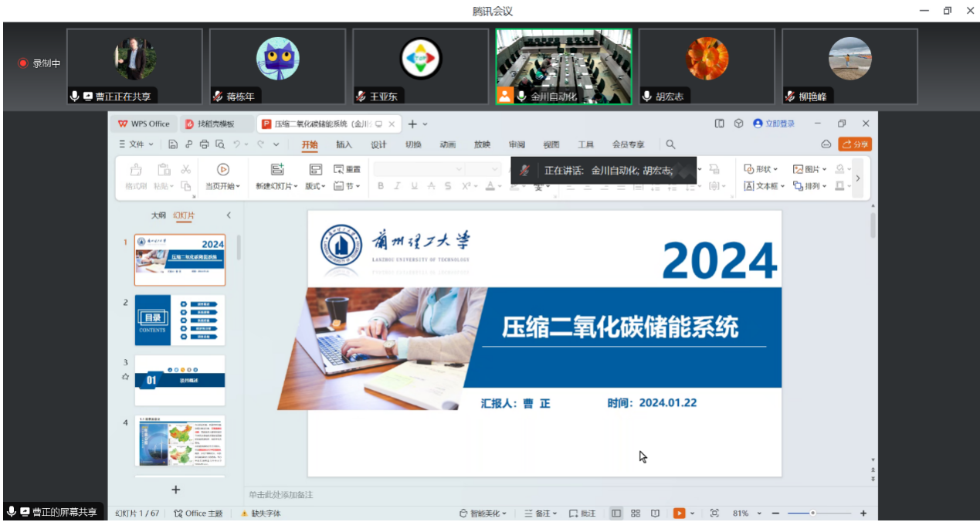Click the orange slideshow play button in status bar

point(680,514)
